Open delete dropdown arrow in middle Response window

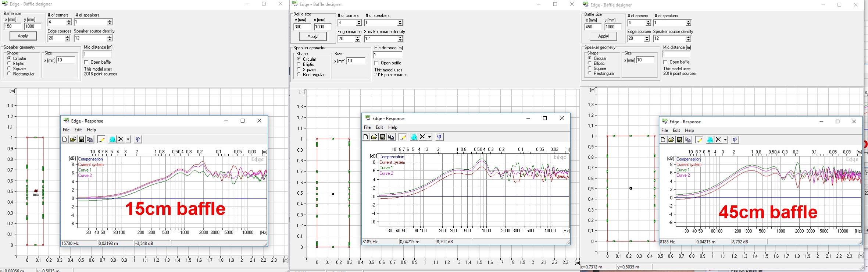[x=429, y=137]
